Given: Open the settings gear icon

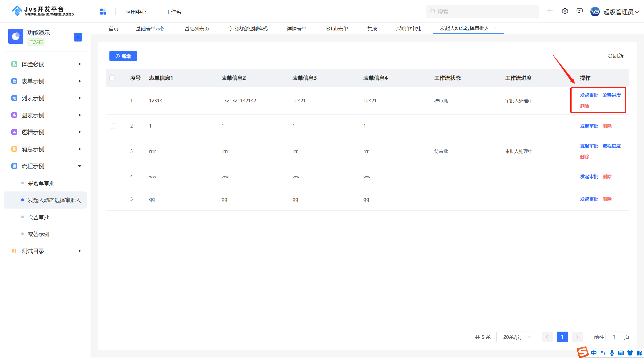Looking at the screenshot, I should 565,11.
